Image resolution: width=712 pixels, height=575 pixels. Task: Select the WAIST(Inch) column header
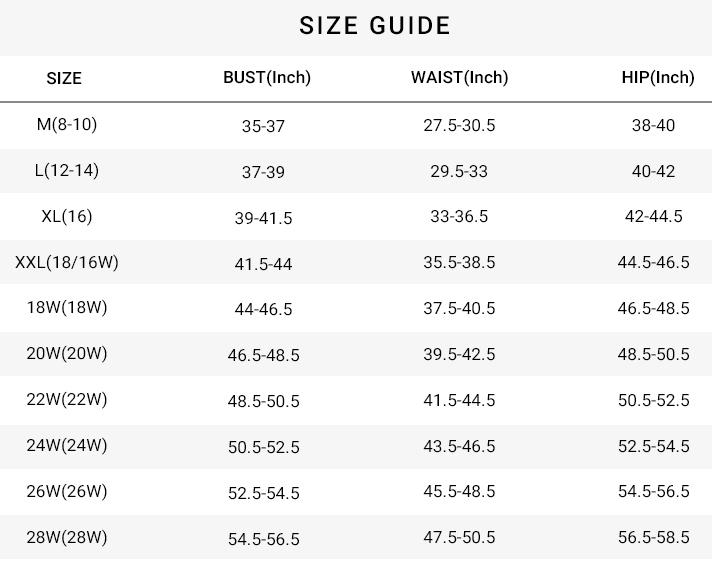coord(459,77)
